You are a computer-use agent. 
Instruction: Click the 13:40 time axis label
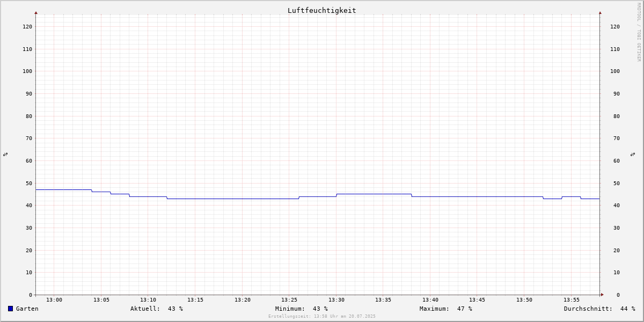(x=430, y=300)
